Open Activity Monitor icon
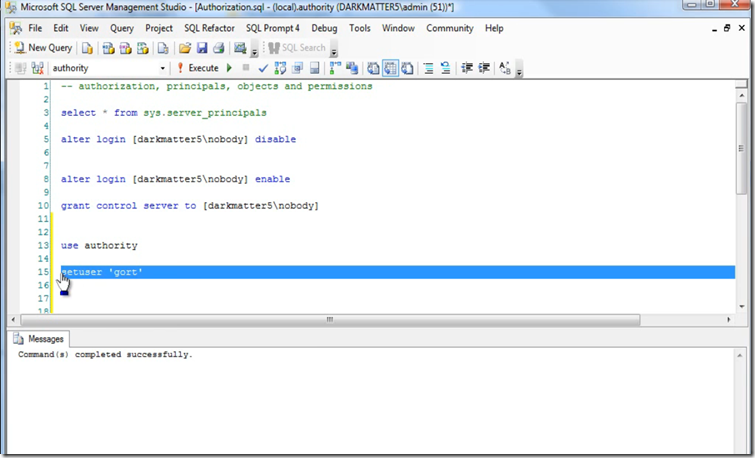Image resolution: width=755 pixels, height=458 pixels. [240, 48]
